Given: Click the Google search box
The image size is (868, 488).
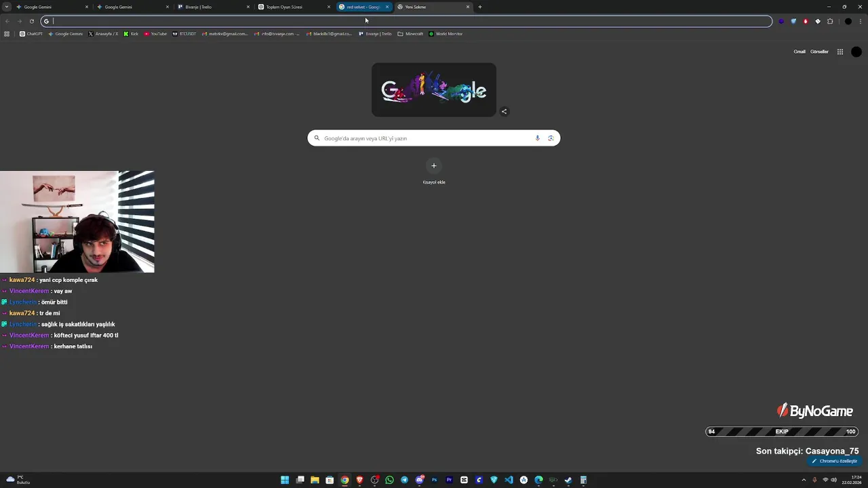Looking at the screenshot, I should [x=434, y=138].
